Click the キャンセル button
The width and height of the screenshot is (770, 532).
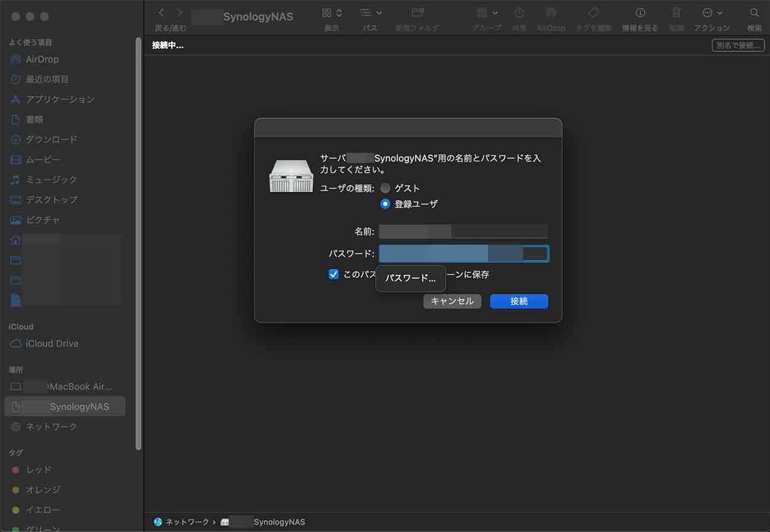click(x=452, y=302)
